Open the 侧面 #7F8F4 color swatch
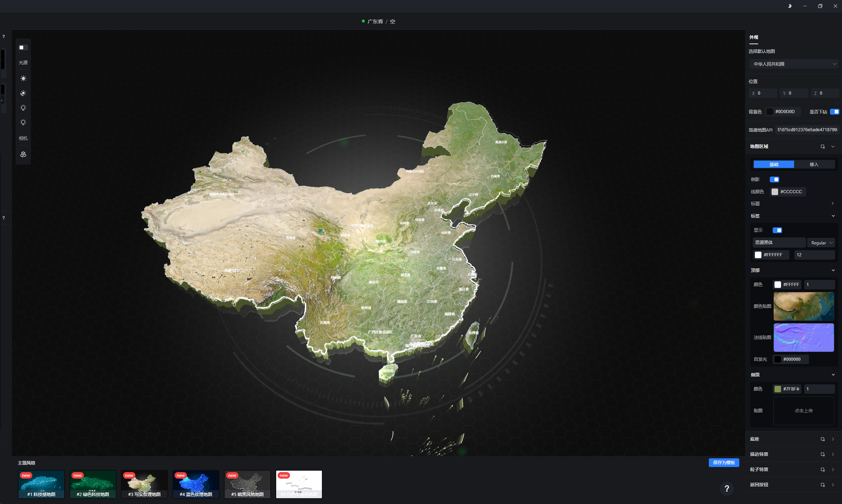Image resolution: width=842 pixels, height=504 pixels. (x=777, y=389)
